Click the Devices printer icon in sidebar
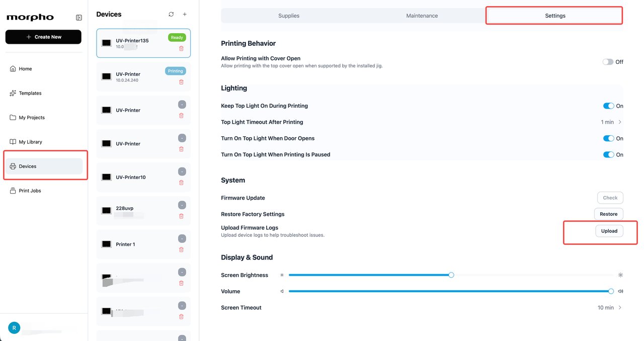Viewport: 644px width, 341px height. [13, 166]
